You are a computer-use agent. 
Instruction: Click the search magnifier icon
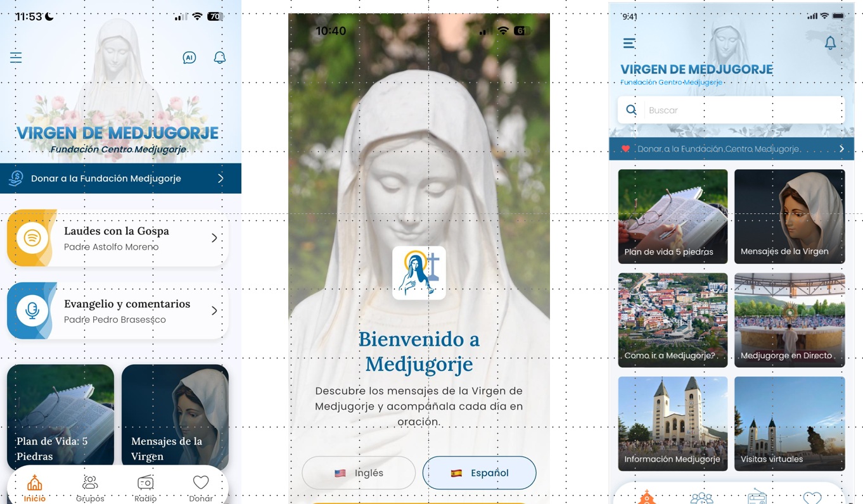point(631,110)
